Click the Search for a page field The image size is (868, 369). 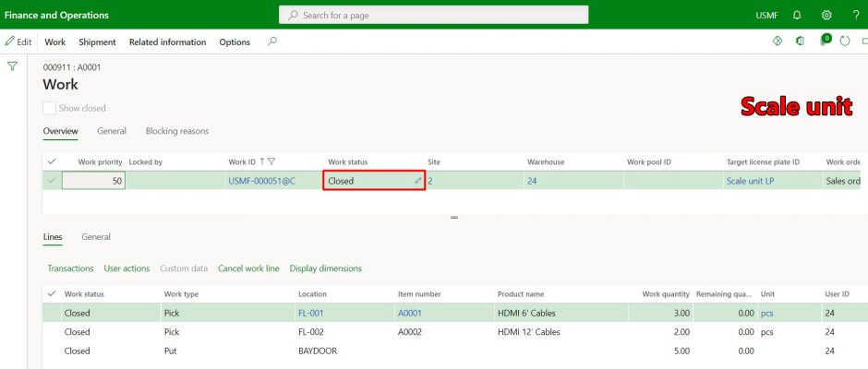pyautogui.click(x=433, y=15)
